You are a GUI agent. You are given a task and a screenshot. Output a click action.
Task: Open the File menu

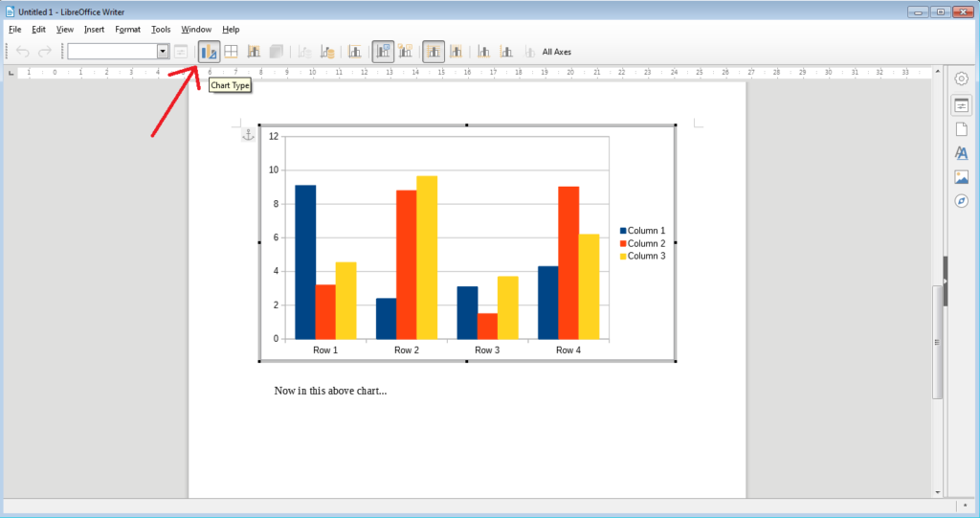pyautogui.click(x=15, y=30)
